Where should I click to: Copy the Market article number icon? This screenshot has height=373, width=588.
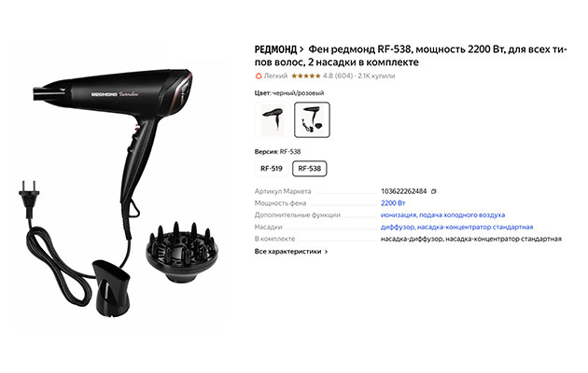tap(434, 191)
